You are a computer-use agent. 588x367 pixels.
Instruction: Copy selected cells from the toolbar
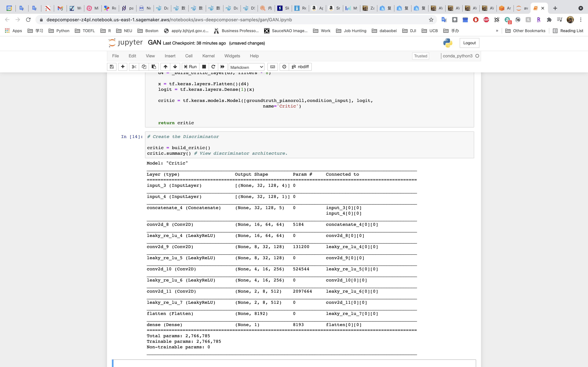pos(144,67)
